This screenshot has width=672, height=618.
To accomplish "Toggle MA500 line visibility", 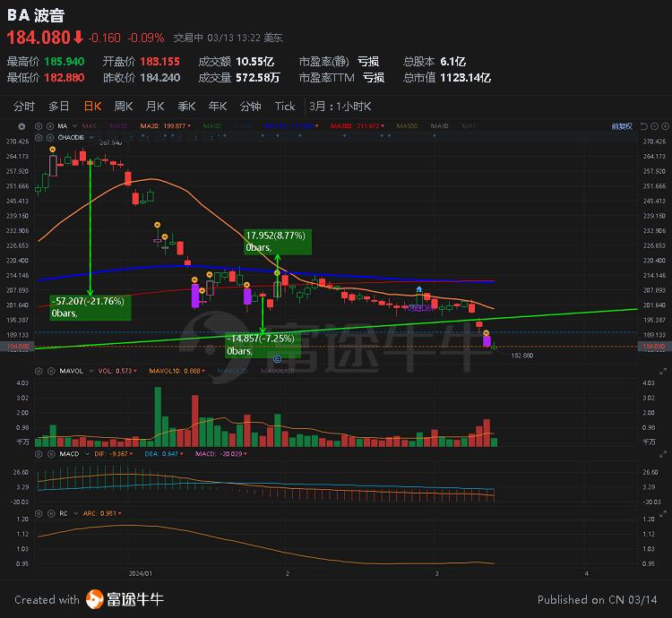I will (407, 126).
